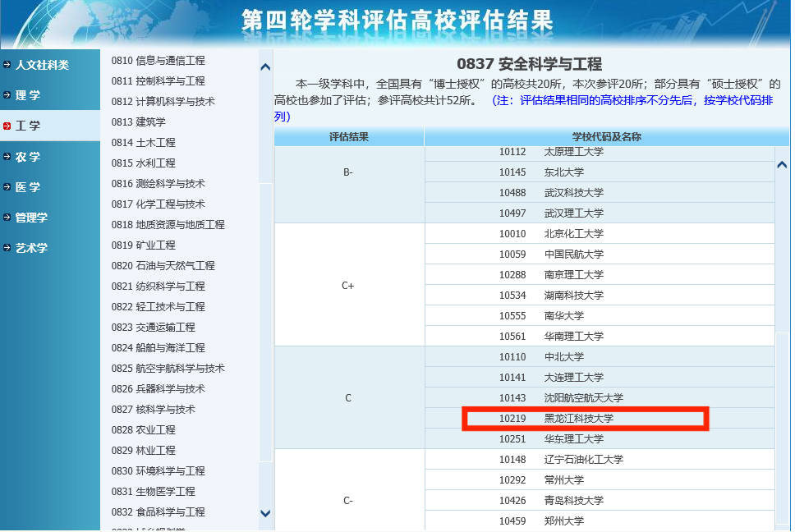Image resolution: width=795 pixels, height=532 pixels.
Task: Select 0819 矿业工程 in the subject list
Action: pos(143,245)
